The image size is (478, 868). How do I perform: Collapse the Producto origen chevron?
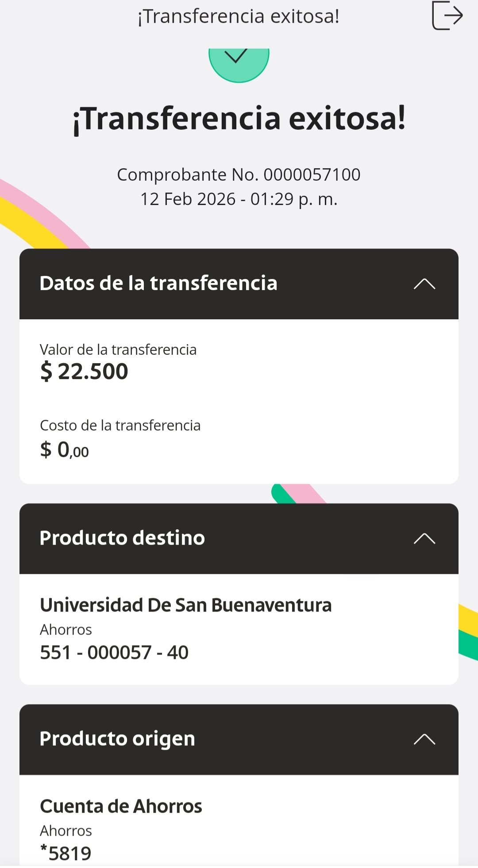coord(424,739)
